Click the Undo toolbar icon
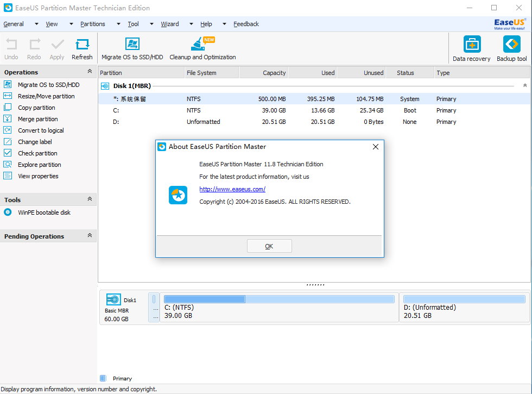Viewport: 532px width, 394px height. (11, 45)
